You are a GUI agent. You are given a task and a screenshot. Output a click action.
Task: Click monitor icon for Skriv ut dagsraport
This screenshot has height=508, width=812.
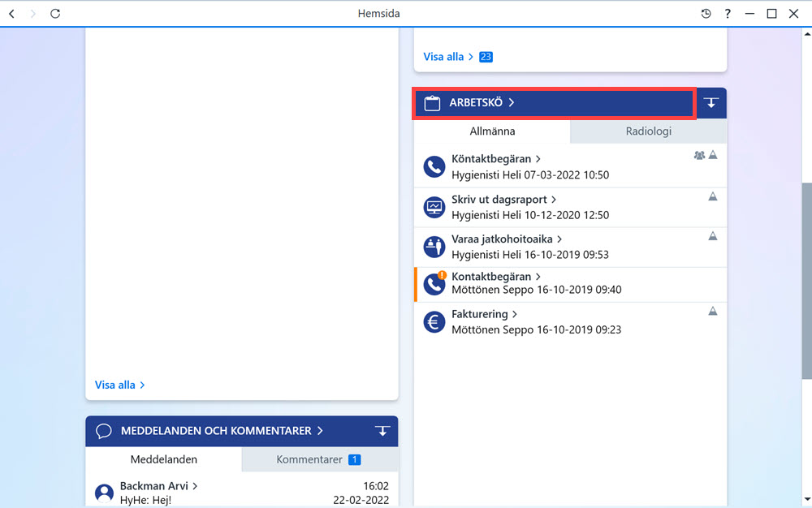434,208
